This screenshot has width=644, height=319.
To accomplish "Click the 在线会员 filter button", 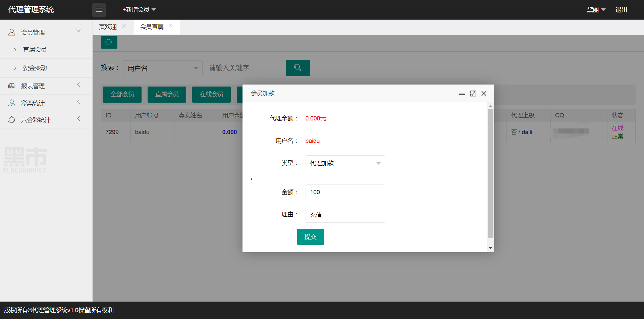I will [211, 94].
